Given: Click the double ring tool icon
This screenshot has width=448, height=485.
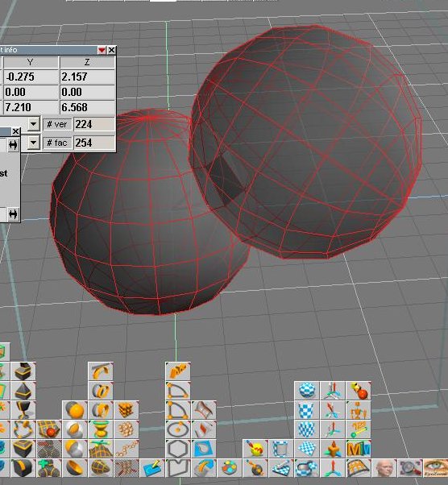Looking at the screenshot, I should click(x=101, y=391).
